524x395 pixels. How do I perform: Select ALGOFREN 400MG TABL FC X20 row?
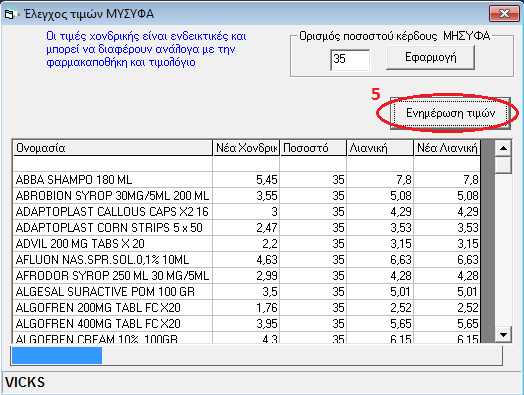(247, 324)
